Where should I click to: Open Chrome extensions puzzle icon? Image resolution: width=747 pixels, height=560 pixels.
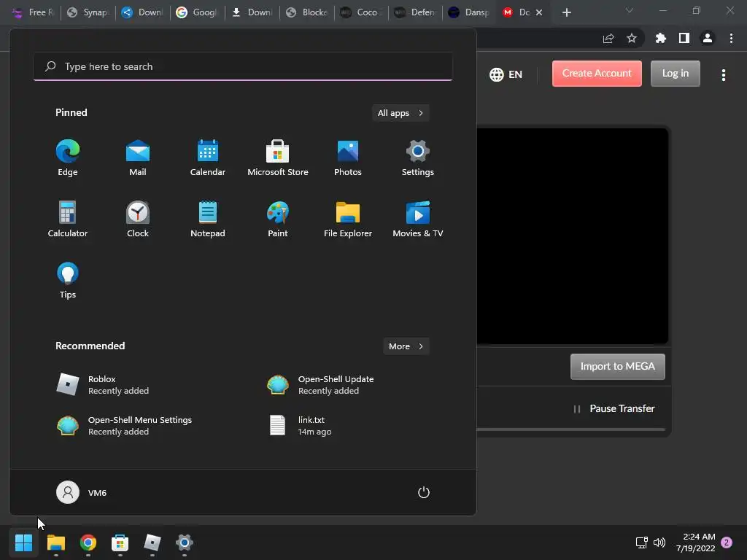[660, 38]
